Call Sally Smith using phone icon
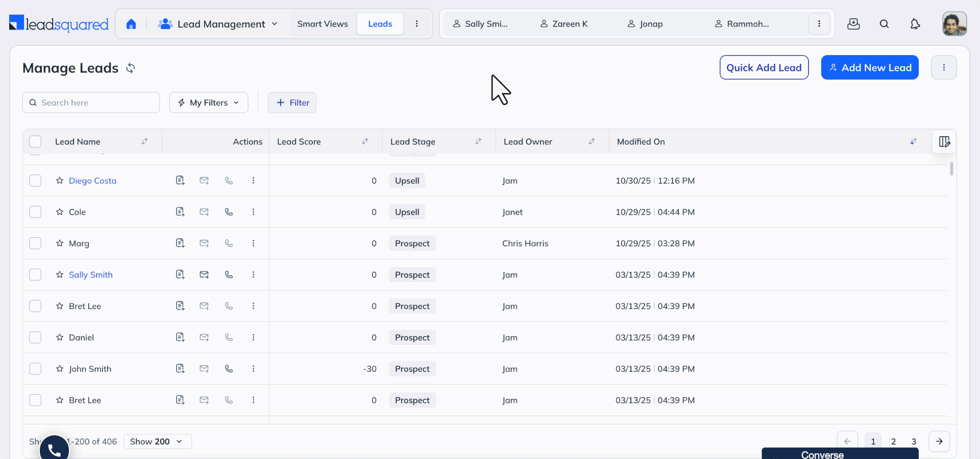 [228, 274]
